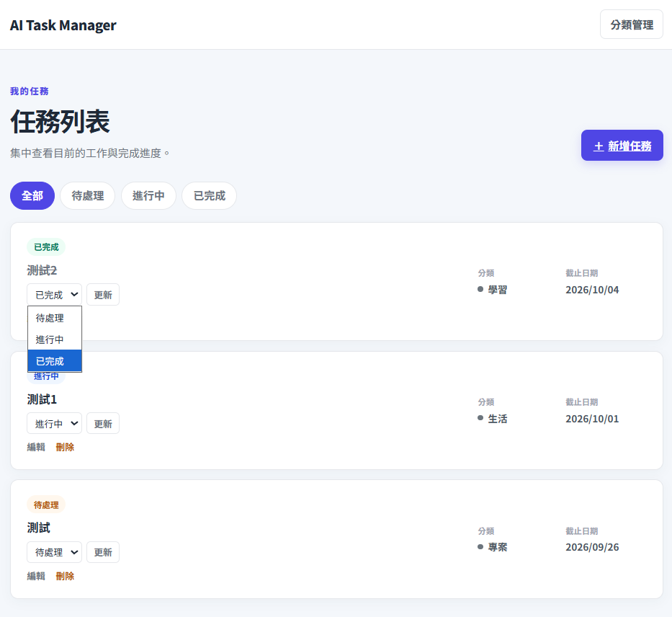Click the task title 測試1

(x=42, y=399)
